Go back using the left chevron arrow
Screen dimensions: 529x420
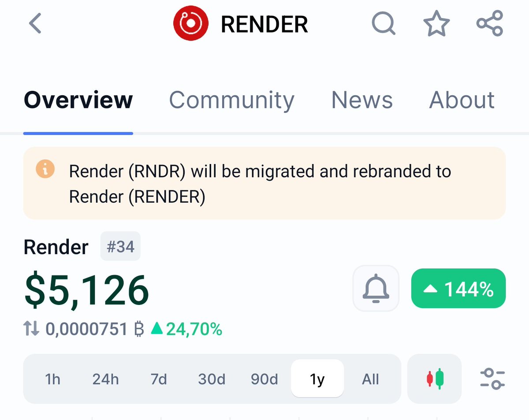tap(35, 23)
